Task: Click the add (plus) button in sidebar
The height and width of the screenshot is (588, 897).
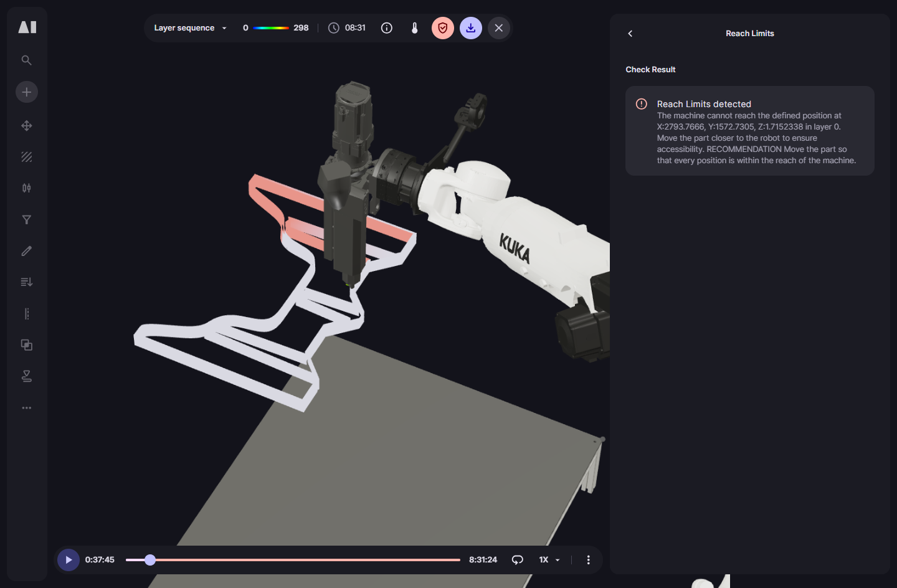Action: [x=27, y=92]
